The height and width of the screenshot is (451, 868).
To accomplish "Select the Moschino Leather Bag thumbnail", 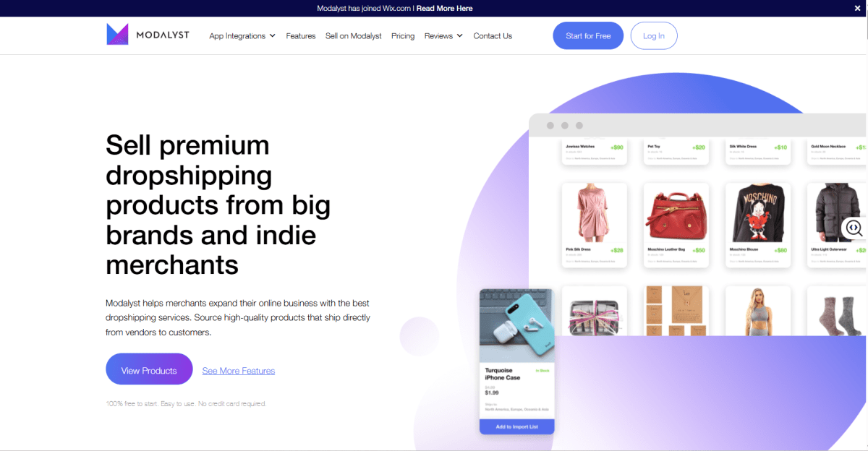I will (x=676, y=212).
